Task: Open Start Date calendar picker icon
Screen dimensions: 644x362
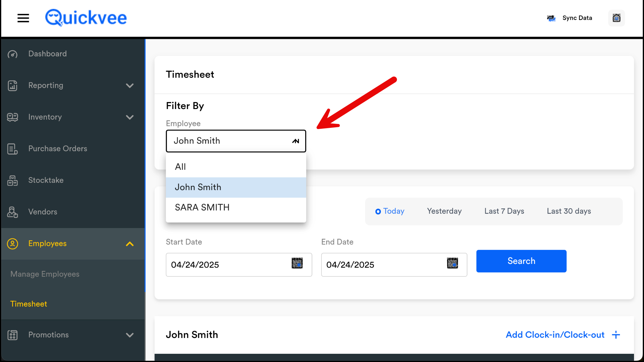Action: click(297, 263)
